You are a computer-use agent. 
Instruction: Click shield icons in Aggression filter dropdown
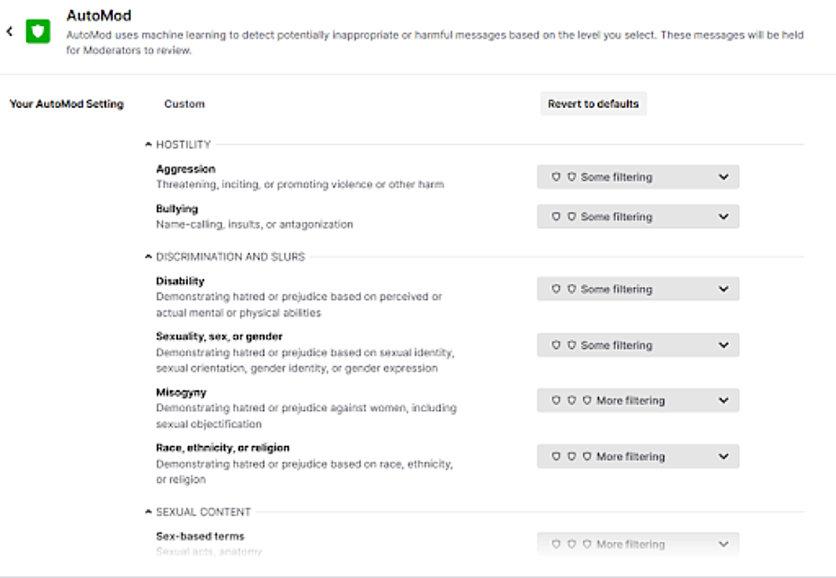pyautogui.click(x=564, y=177)
